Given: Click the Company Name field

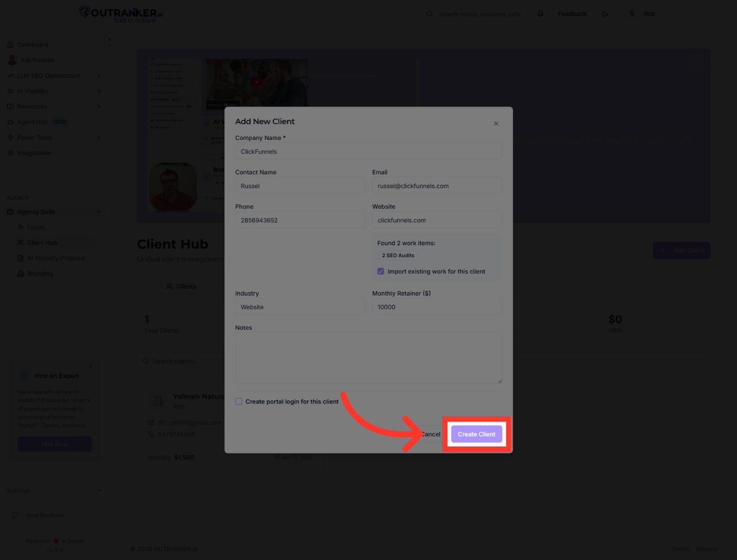Looking at the screenshot, I should point(368,151).
